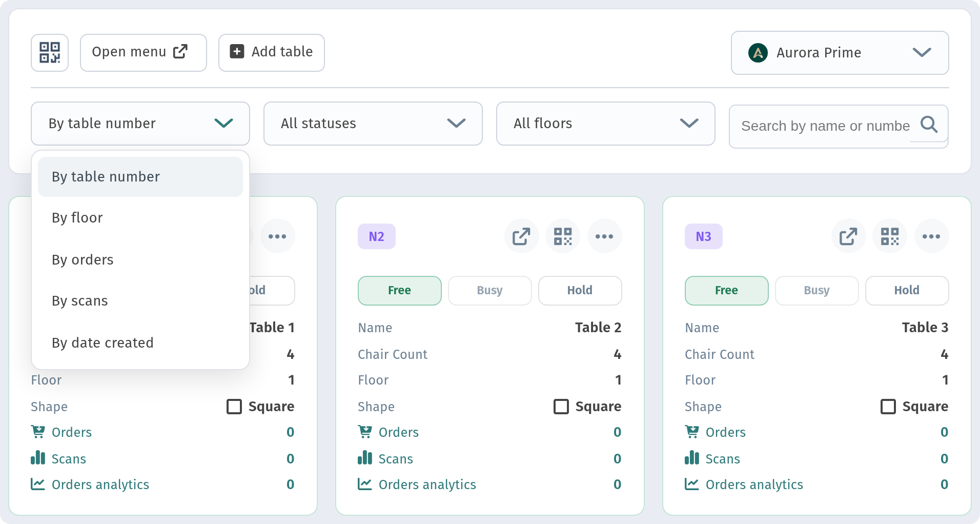
Task: Click the Aurora Prime avatar icon
Action: point(758,53)
